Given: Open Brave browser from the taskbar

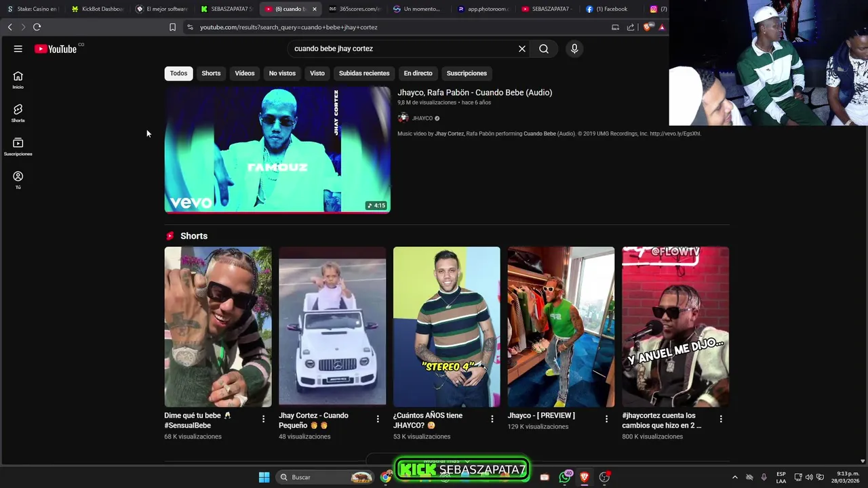Looking at the screenshot, I should coord(584,477).
